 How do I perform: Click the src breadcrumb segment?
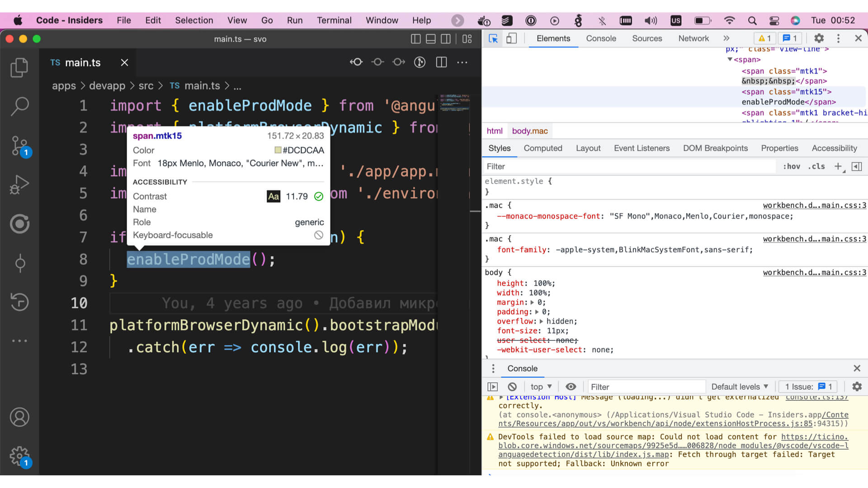146,86
